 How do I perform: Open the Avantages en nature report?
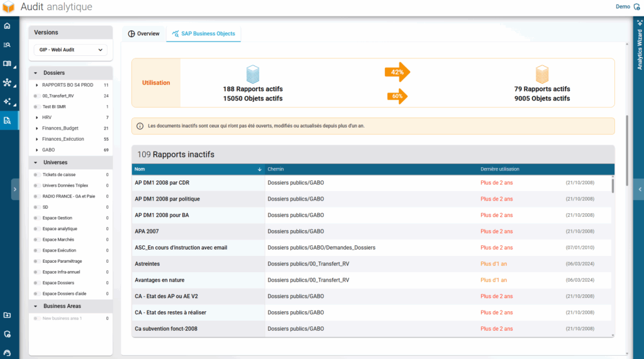(159, 280)
